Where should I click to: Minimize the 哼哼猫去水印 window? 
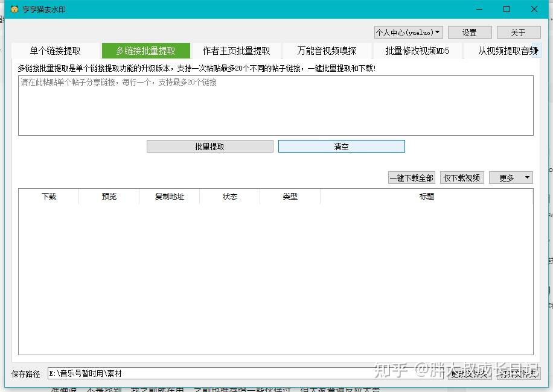point(479,9)
